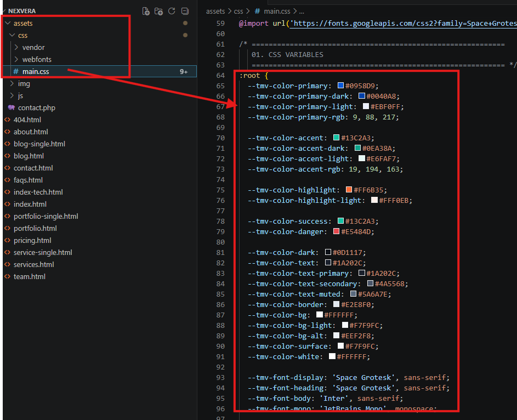Click the #FFF0EB highlight-light swatch
This screenshot has width=517, height=420.
coord(374,200)
